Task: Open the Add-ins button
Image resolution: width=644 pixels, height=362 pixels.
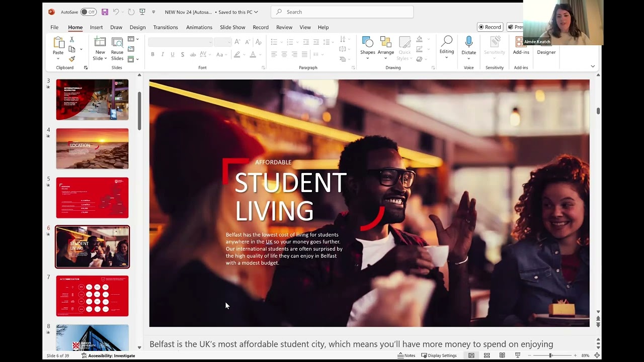Action: 521,45
